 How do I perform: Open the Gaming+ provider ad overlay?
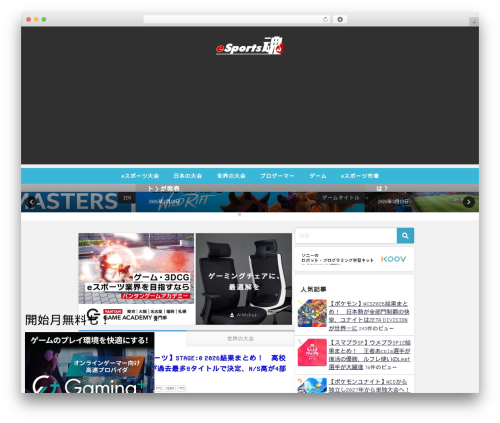89,362
